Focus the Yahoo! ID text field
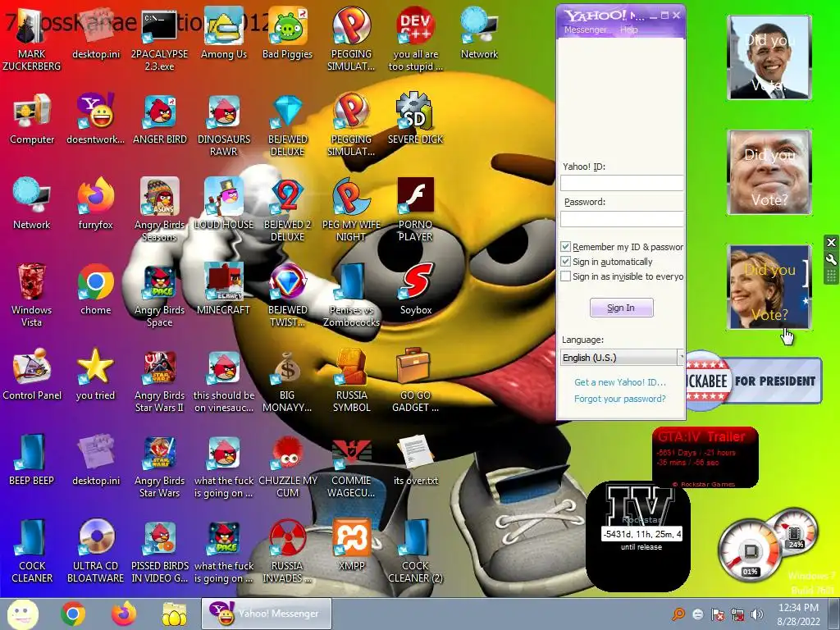The image size is (840, 630). [622, 183]
